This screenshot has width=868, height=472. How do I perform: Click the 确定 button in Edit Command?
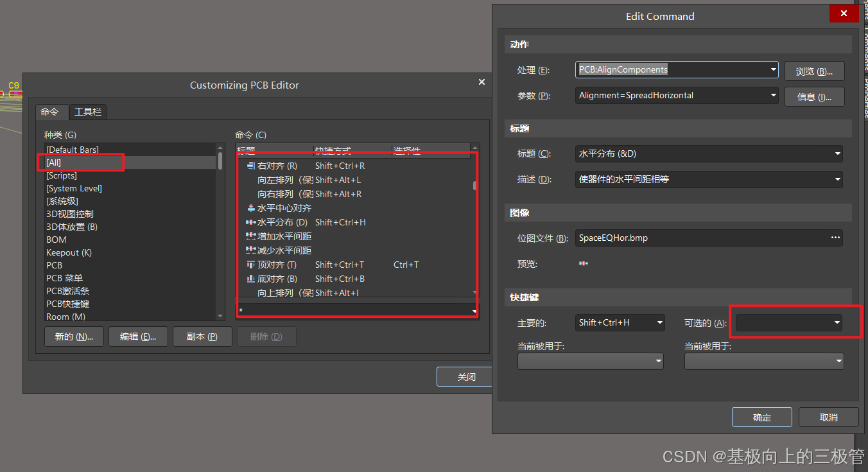click(761, 417)
